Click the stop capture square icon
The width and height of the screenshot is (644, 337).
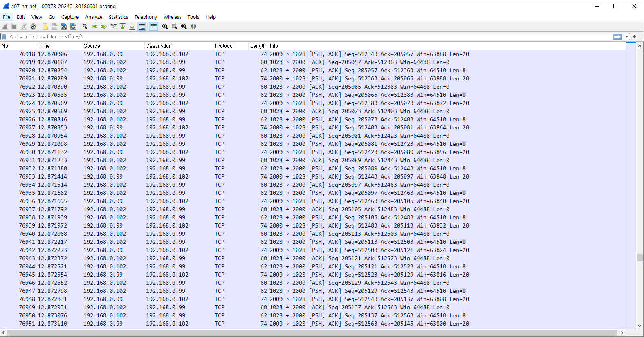(x=14, y=27)
